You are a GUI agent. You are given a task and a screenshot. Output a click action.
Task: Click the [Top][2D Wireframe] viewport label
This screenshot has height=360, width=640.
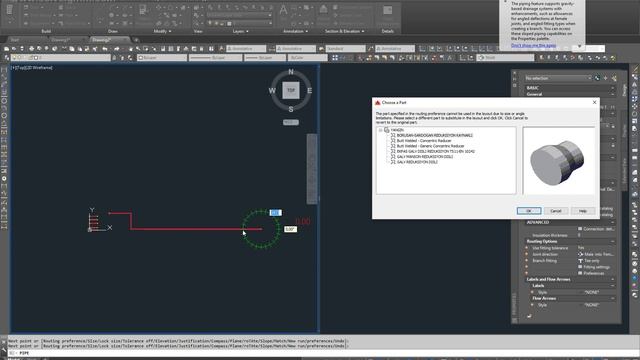(x=32, y=68)
